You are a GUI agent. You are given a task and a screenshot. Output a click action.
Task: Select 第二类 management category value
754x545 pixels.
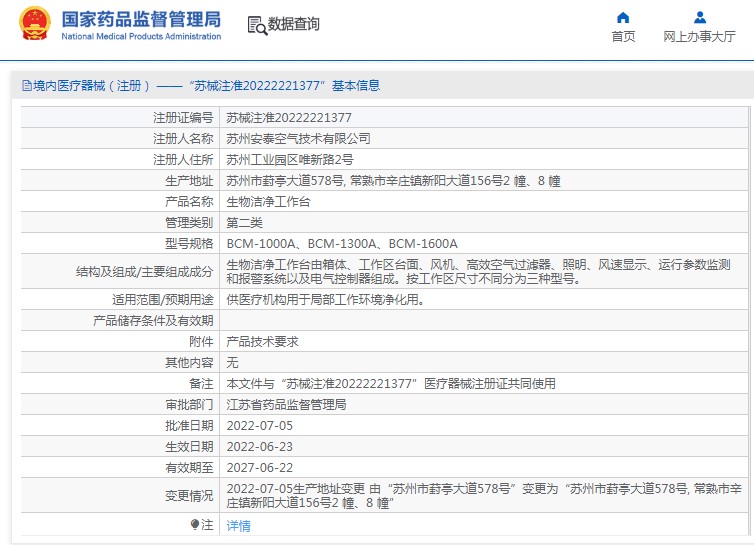click(244, 223)
